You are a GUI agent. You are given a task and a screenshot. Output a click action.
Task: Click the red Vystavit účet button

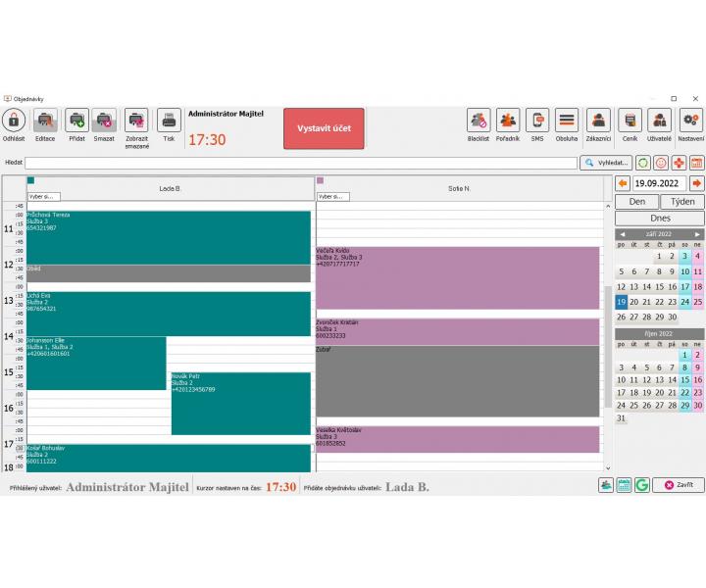(324, 128)
